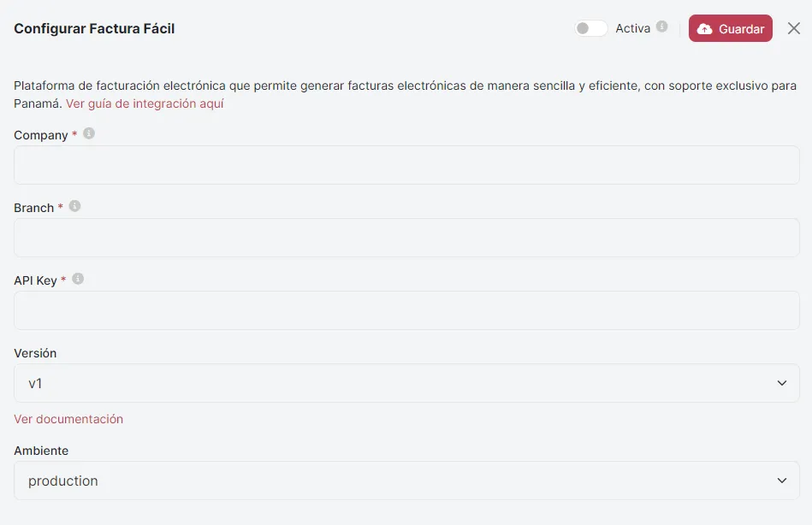Viewport: 812px width, 525px height.
Task: Click into the Branch text box
Action: (x=406, y=238)
